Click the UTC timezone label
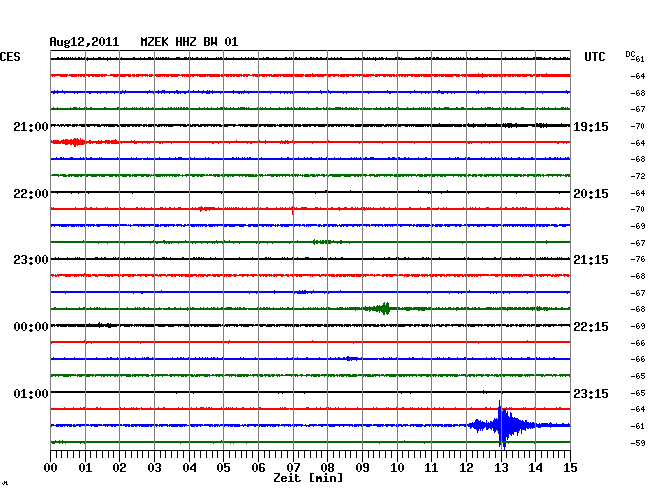The width and height of the screenshot is (650, 494). coord(596,57)
